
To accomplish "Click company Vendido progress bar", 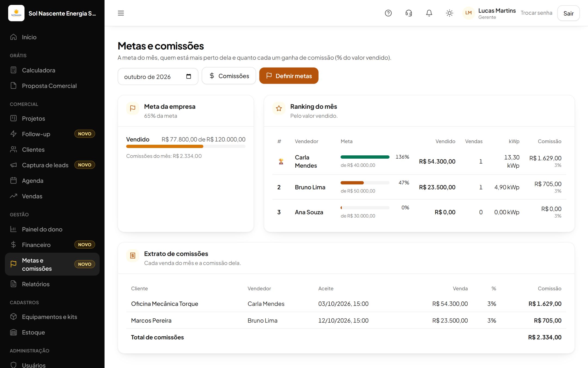I will (x=186, y=147).
